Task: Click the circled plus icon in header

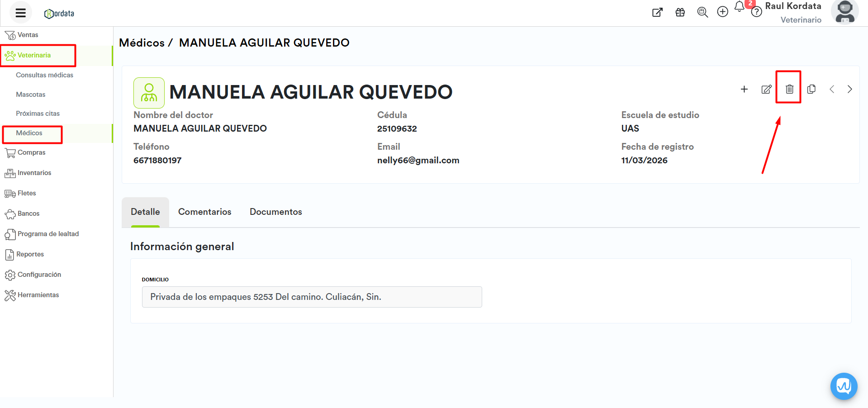Action: 722,12
